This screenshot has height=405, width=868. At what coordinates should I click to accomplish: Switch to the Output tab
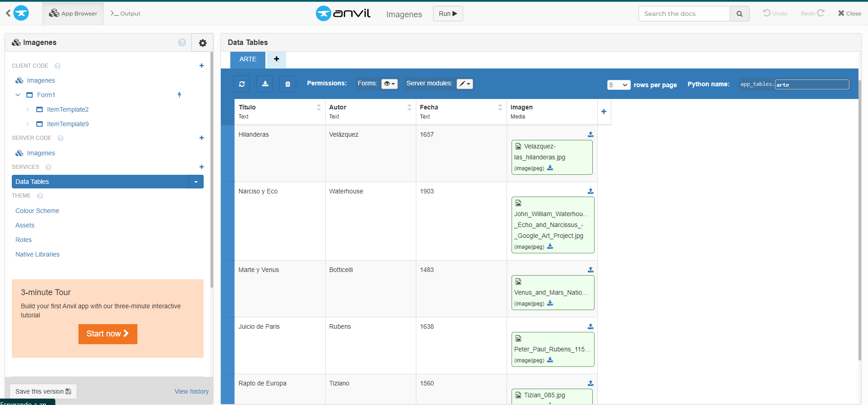pyautogui.click(x=126, y=14)
